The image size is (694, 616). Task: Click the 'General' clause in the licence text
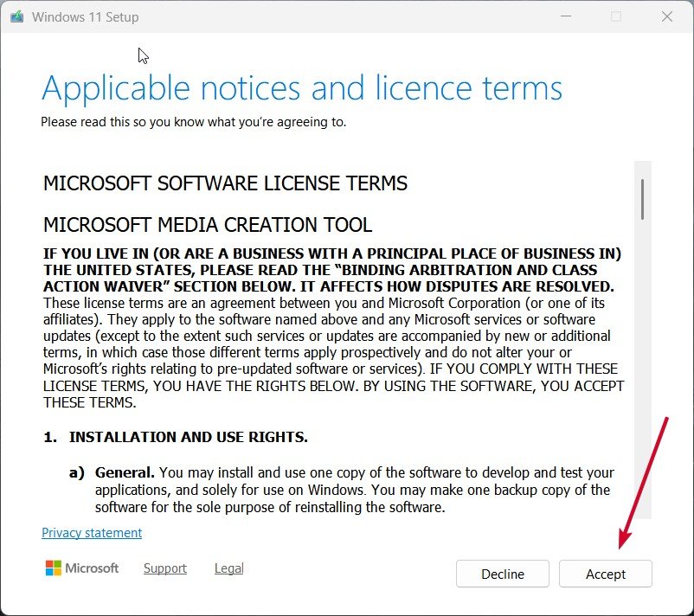(125, 472)
